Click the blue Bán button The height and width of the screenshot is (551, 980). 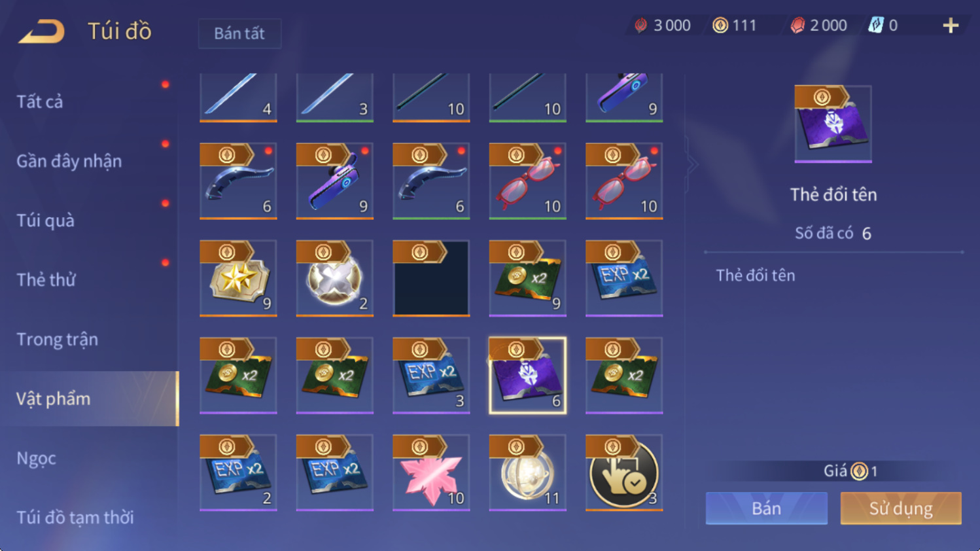(x=766, y=508)
